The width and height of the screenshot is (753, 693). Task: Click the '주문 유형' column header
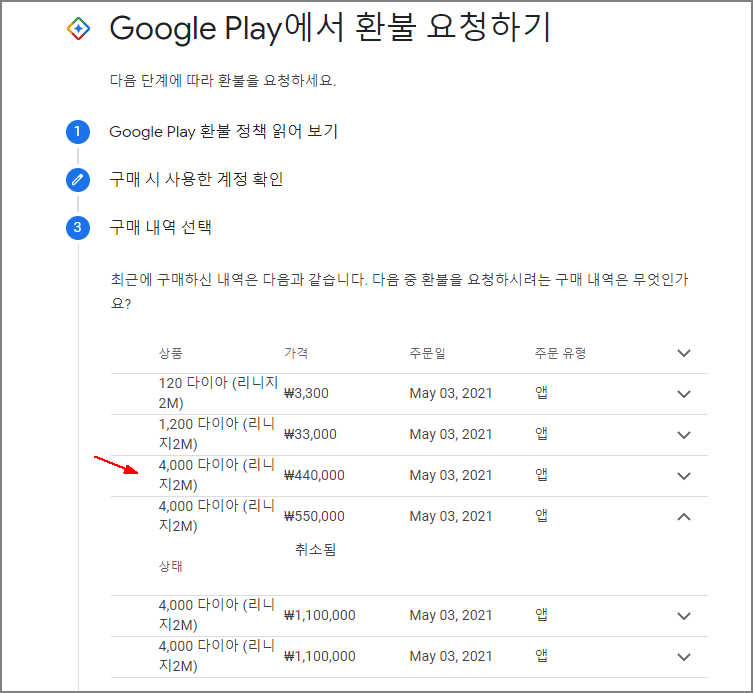pos(560,353)
